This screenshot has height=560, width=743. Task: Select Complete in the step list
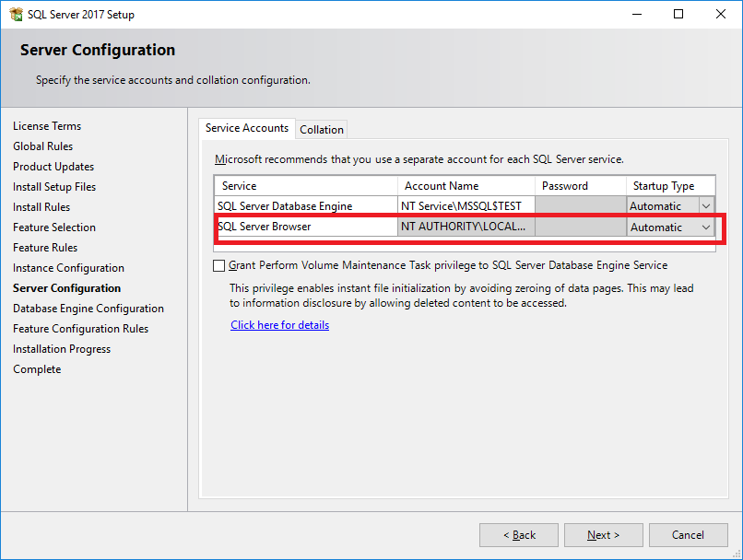pos(37,369)
